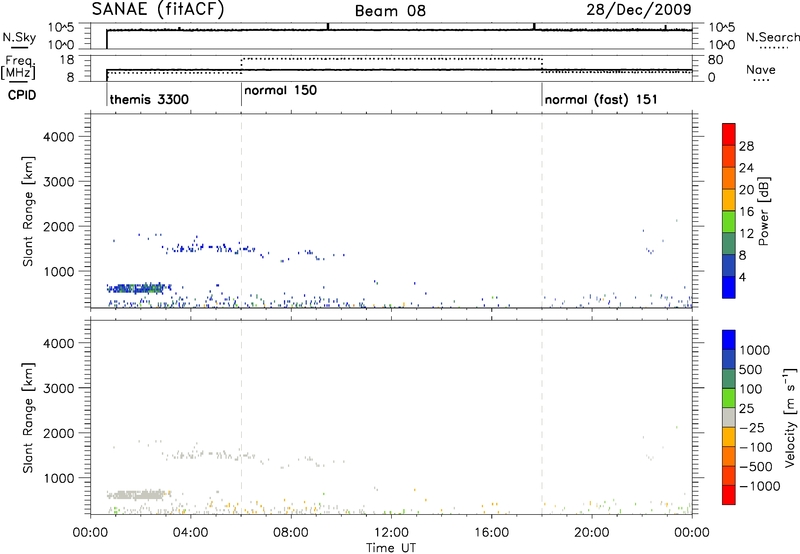Click the '20:00' time axis label
The height and width of the screenshot is (554, 800).
[x=592, y=533]
